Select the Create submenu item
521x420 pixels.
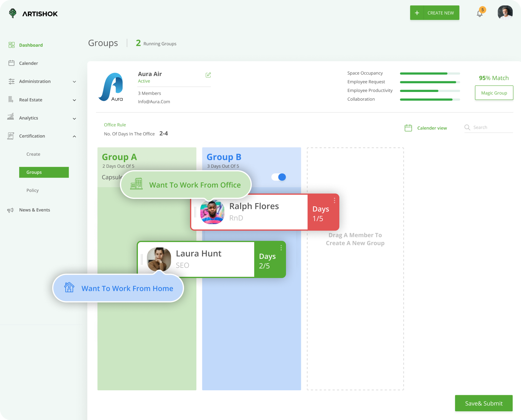click(x=33, y=154)
